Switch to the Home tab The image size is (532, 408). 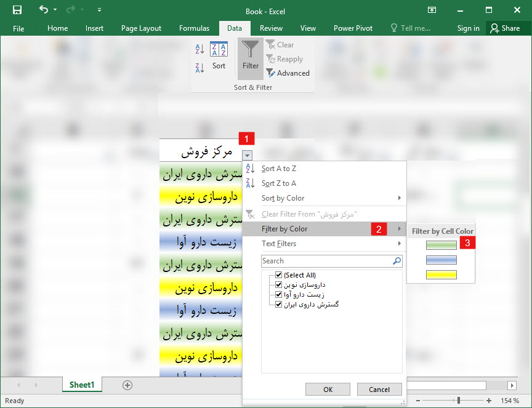(57, 28)
